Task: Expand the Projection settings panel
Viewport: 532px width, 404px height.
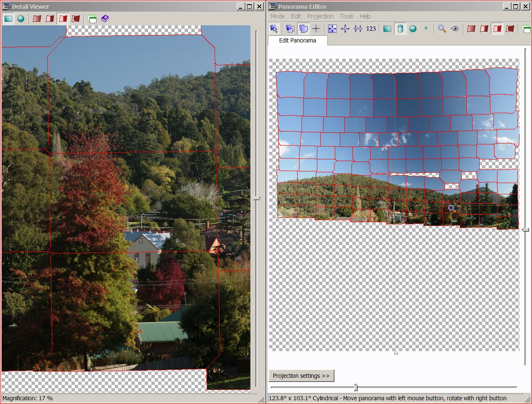Action: pos(301,376)
